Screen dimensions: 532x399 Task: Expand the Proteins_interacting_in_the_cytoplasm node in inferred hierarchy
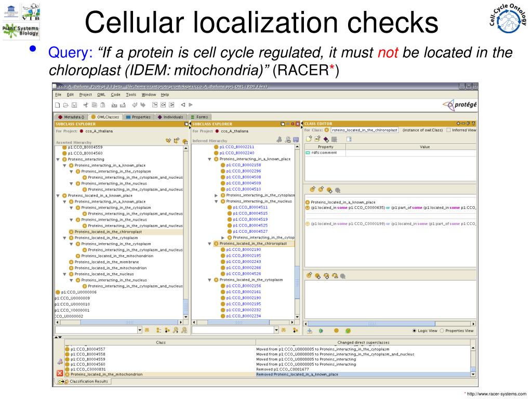217,195
